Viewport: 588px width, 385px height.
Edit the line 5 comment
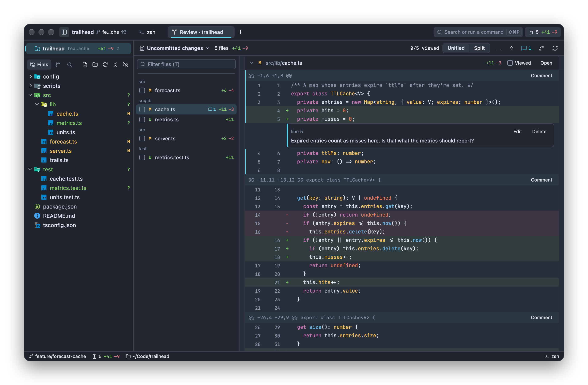(517, 132)
